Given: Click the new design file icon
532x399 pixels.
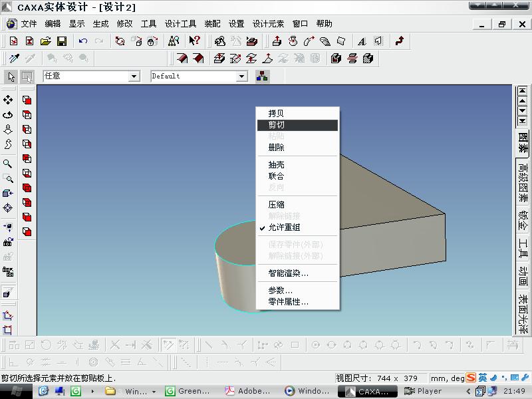Looking at the screenshot, I should tap(13, 41).
